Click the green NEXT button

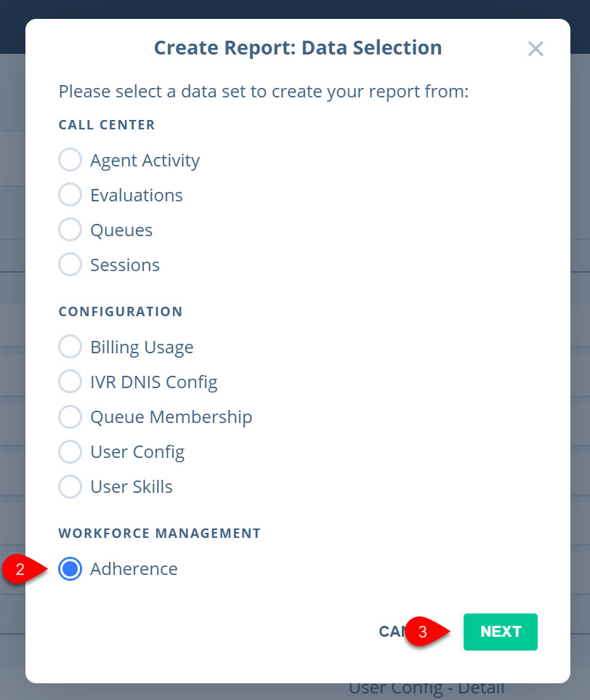click(x=501, y=632)
